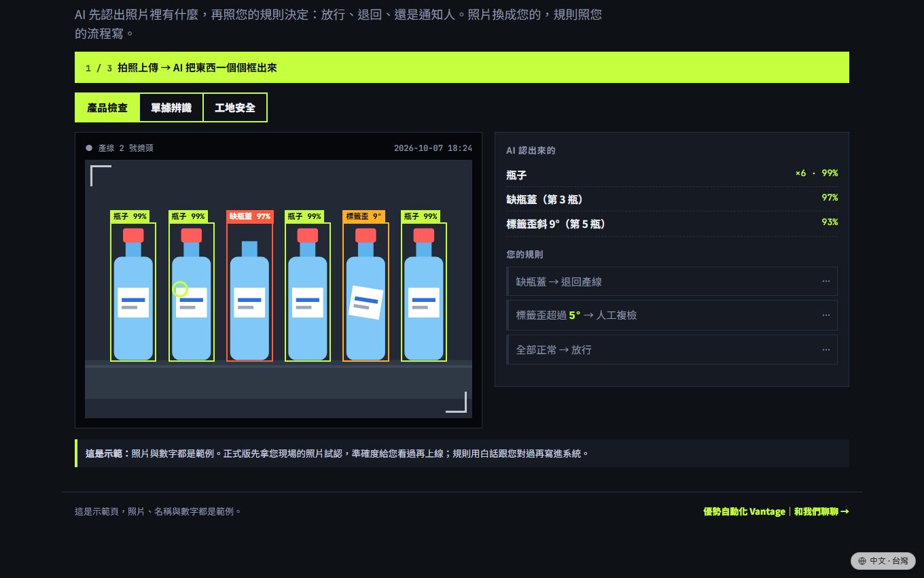This screenshot has height=578, width=924.
Task: Click the 您的規則 heading
Action: pyautogui.click(x=525, y=254)
